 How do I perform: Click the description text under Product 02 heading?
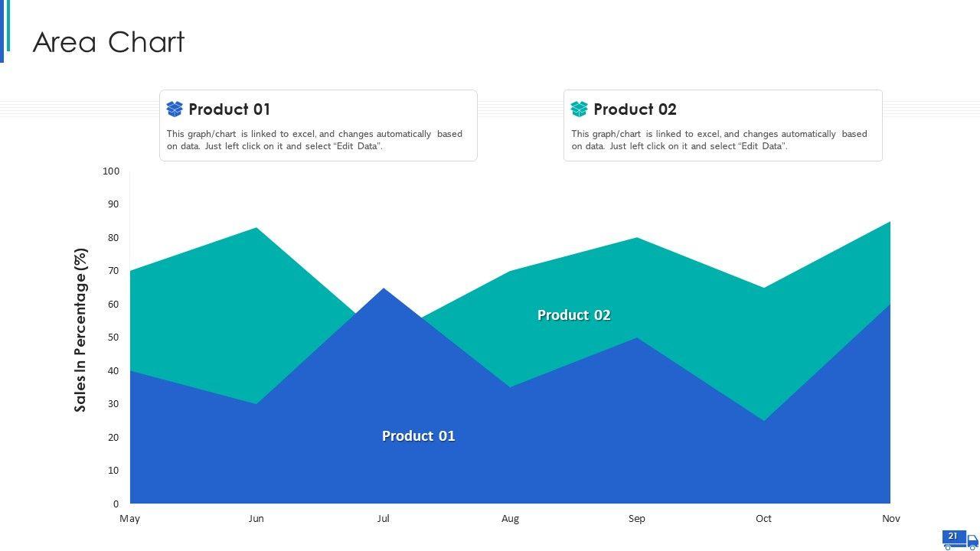click(x=719, y=140)
